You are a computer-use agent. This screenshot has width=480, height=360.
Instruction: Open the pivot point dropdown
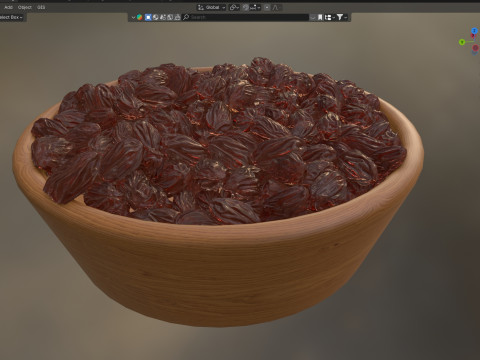click(x=234, y=7)
